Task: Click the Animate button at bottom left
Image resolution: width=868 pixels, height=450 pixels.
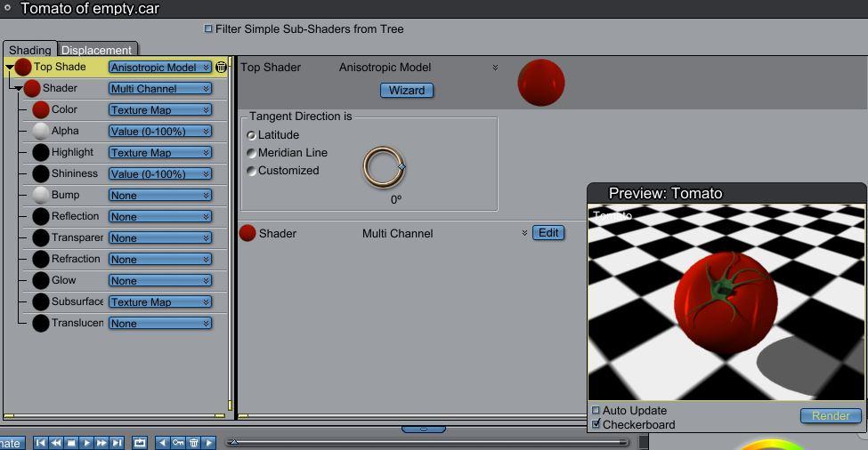Action: coord(12,443)
